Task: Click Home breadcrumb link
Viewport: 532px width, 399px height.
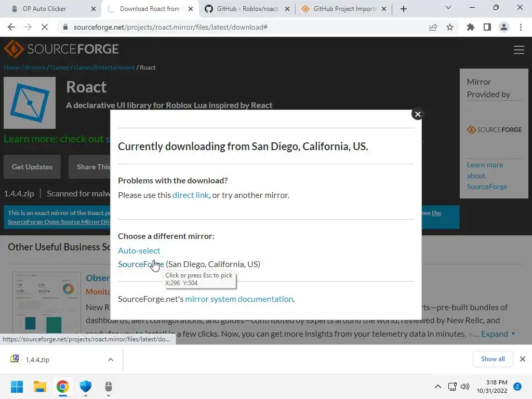Action: point(12,68)
